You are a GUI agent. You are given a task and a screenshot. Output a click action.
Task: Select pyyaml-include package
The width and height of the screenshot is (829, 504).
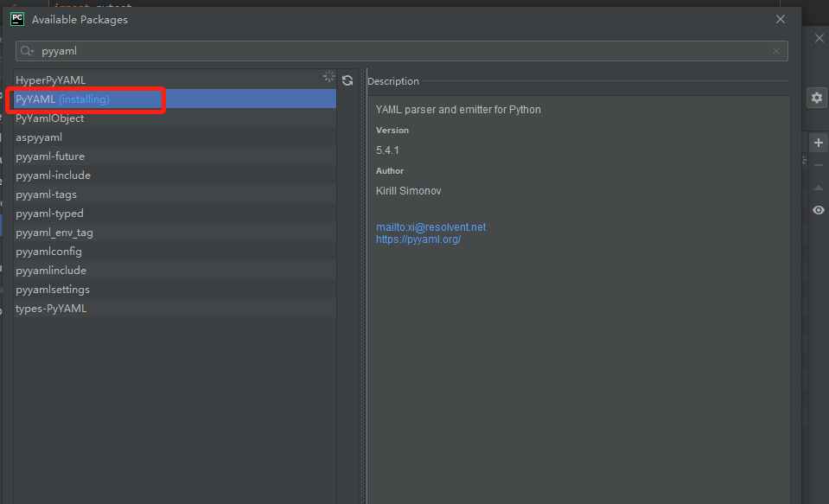click(x=175, y=175)
